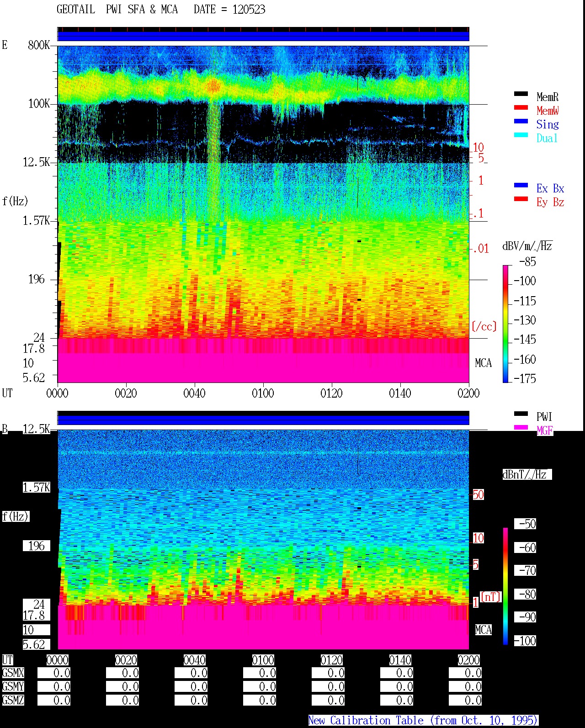
Task: Click the dBV/m electric field color scale bar
Action: (x=505, y=324)
